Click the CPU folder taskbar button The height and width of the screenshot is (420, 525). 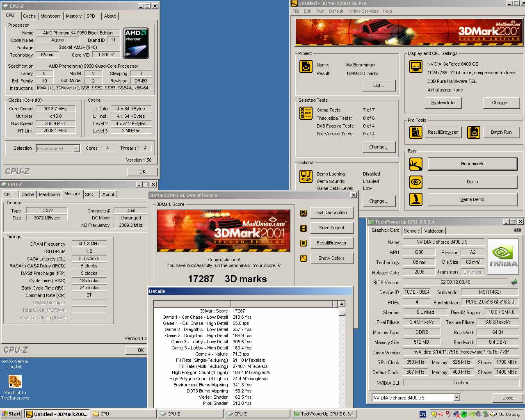coord(123,414)
